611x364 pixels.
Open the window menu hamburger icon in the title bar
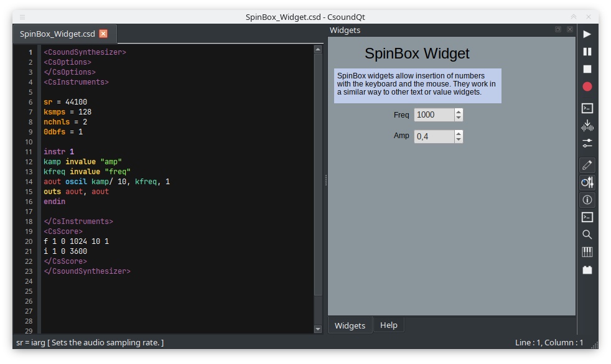point(22,17)
